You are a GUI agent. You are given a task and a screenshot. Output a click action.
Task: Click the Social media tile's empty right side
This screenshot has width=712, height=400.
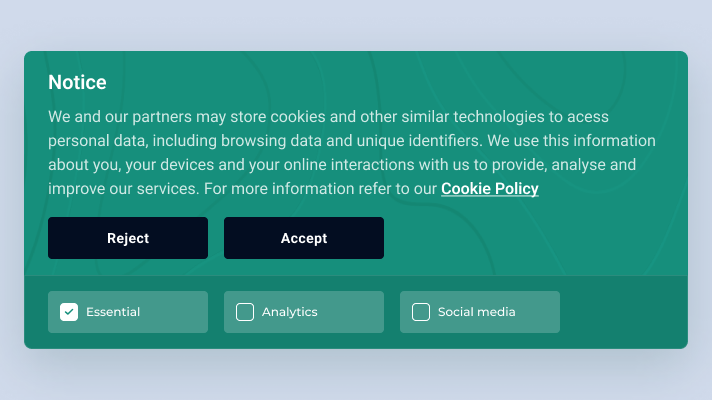(x=539, y=312)
